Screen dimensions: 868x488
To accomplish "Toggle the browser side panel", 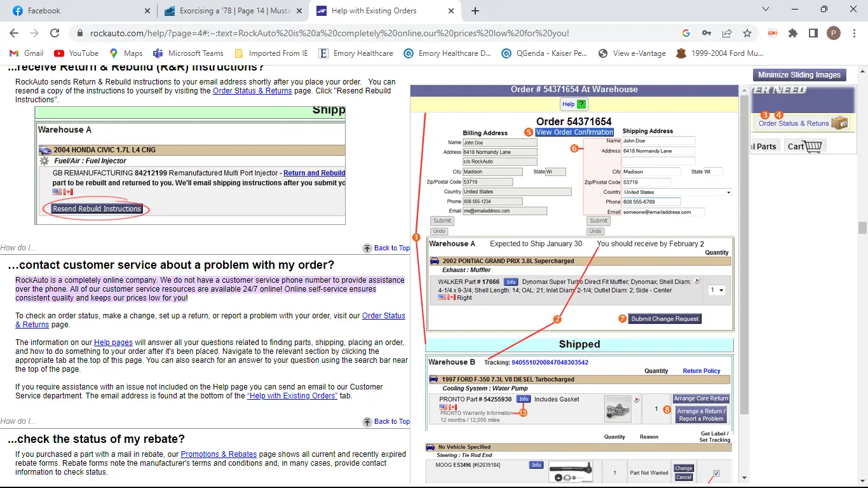I will pos(813,33).
